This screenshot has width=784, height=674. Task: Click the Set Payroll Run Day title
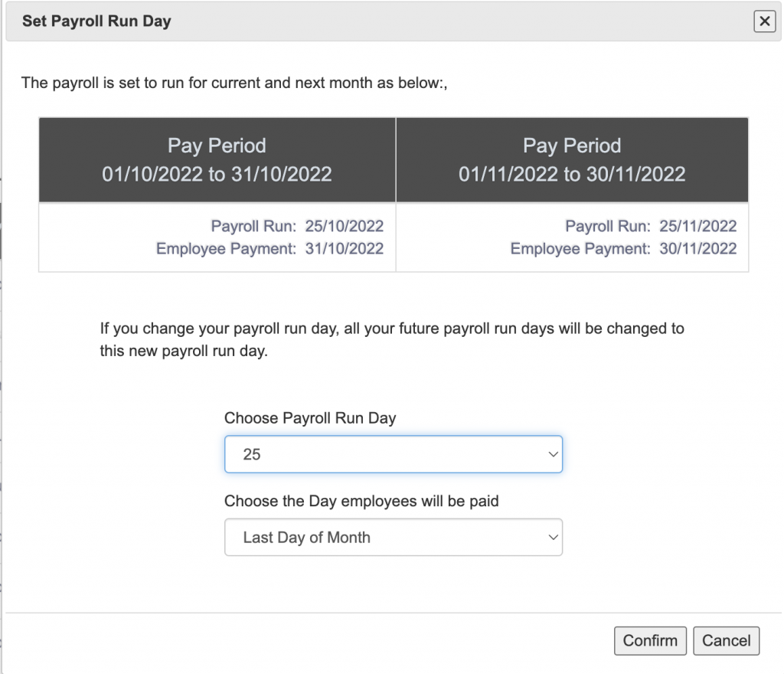pos(96,21)
